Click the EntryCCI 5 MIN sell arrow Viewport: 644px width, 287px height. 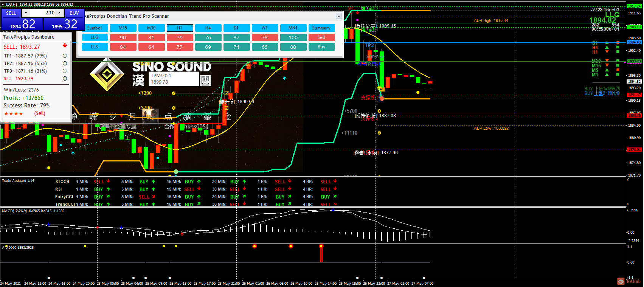(x=154, y=197)
